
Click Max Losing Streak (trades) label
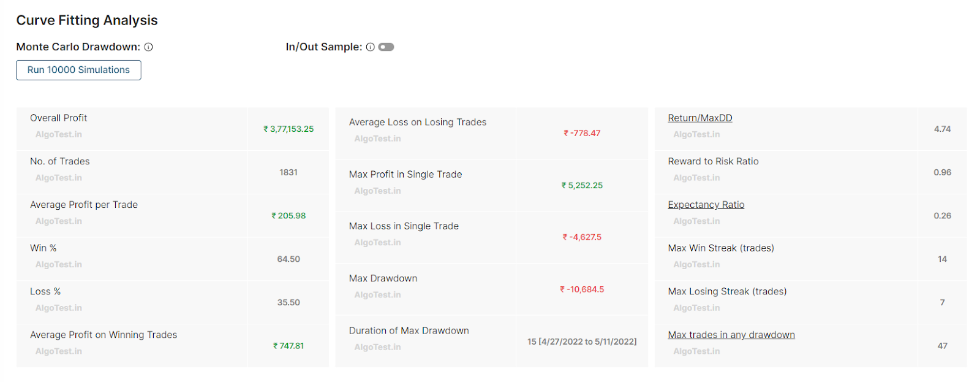(x=727, y=292)
